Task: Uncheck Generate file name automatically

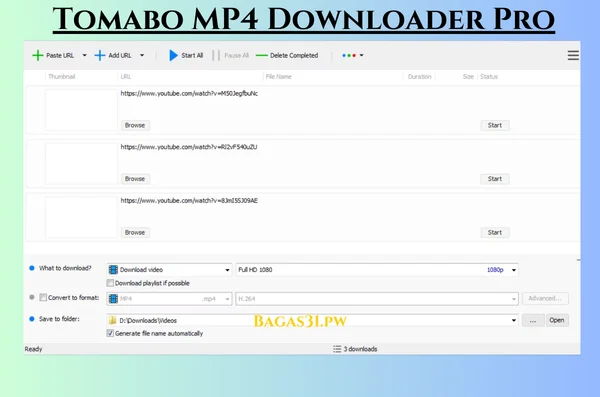Action: [x=110, y=333]
